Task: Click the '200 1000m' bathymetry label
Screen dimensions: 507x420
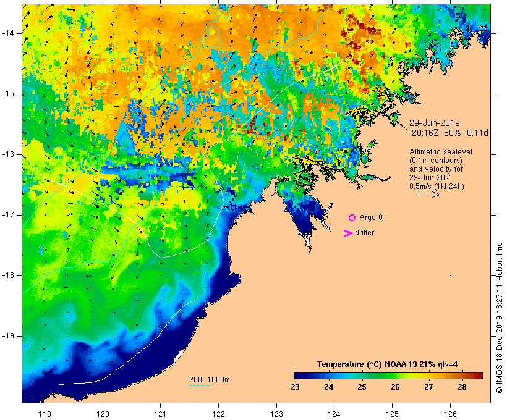Action: tap(210, 380)
